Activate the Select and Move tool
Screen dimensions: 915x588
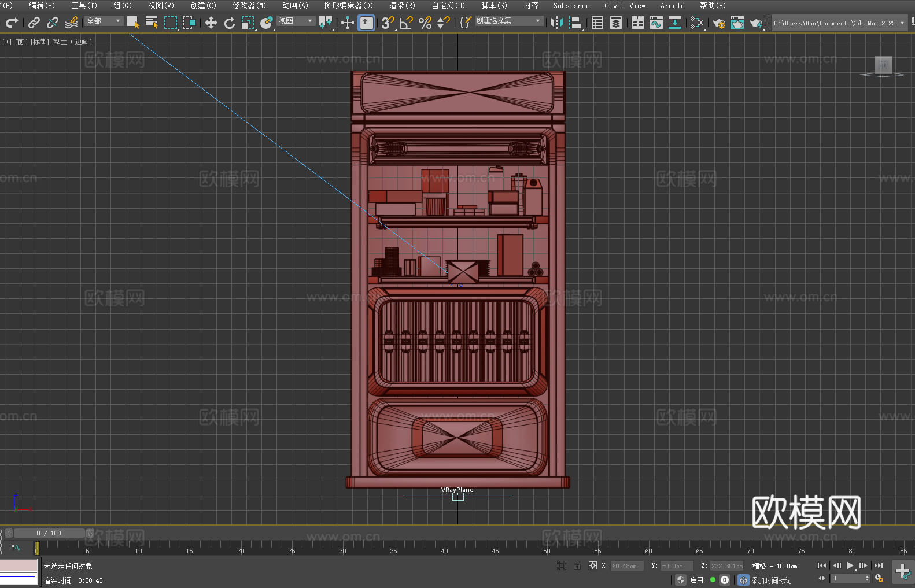pyautogui.click(x=211, y=23)
